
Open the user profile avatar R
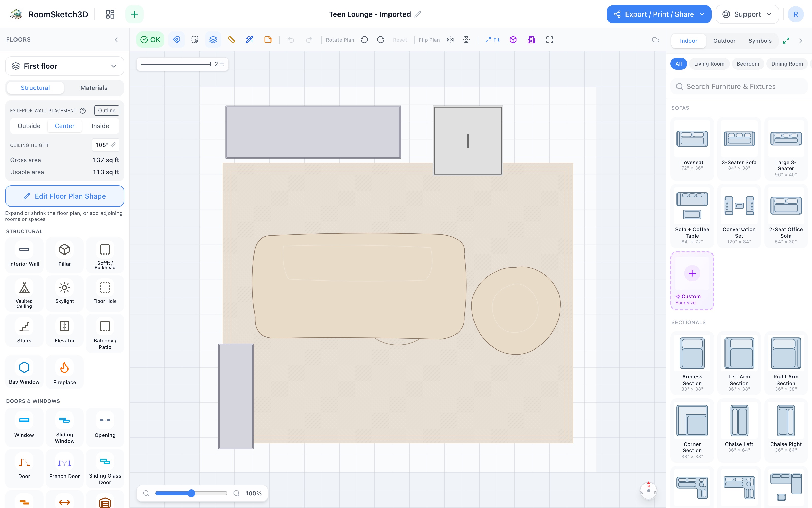796,14
